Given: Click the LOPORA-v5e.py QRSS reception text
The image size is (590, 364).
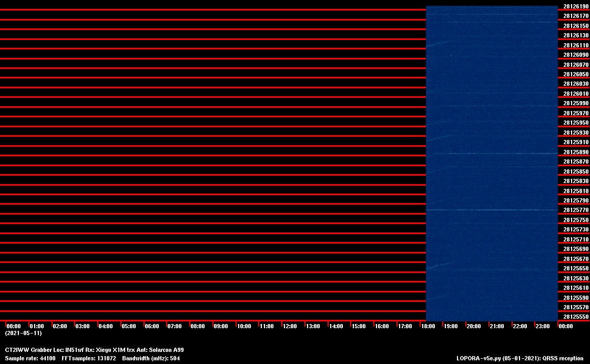Looking at the screenshot, I should coord(520,358).
